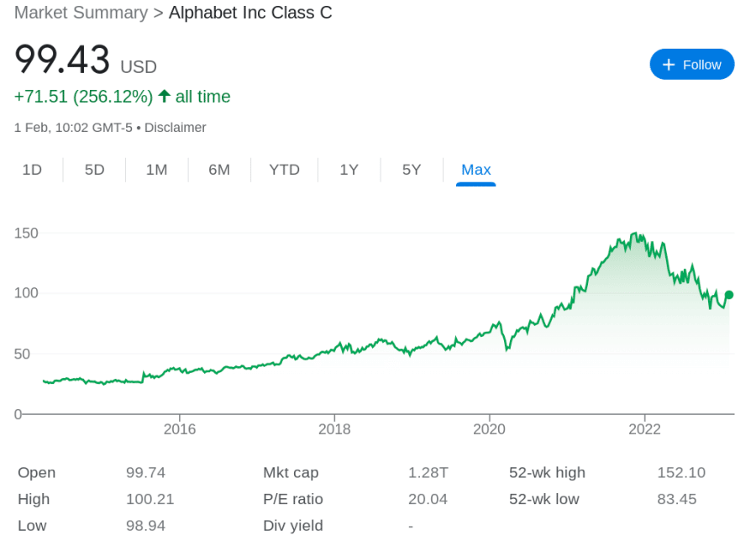Click the plus icon on the Follow button
This screenshot has height=541, width=756.
pyautogui.click(x=669, y=64)
